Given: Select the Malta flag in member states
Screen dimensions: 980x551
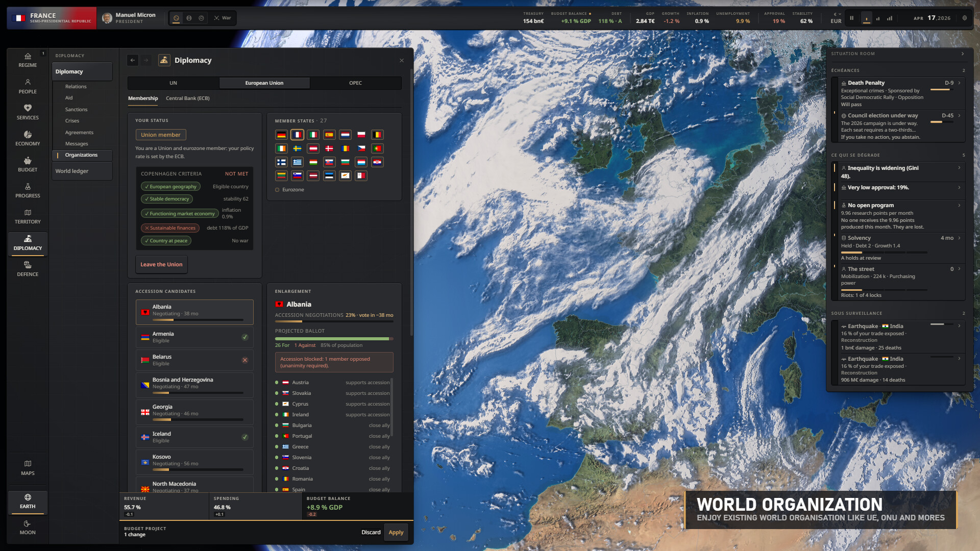Looking at the screenshot, I should coord(361,176).
